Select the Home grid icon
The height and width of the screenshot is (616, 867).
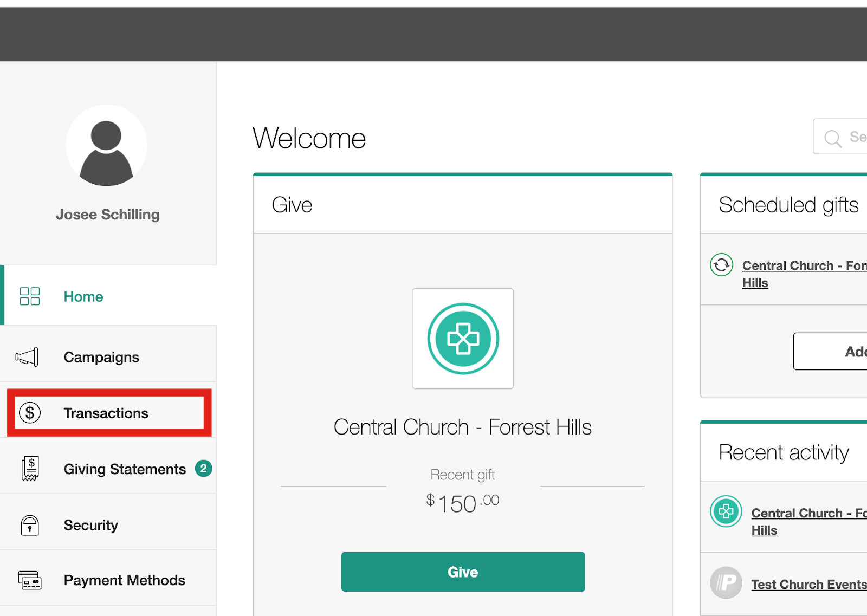[30, 296]
